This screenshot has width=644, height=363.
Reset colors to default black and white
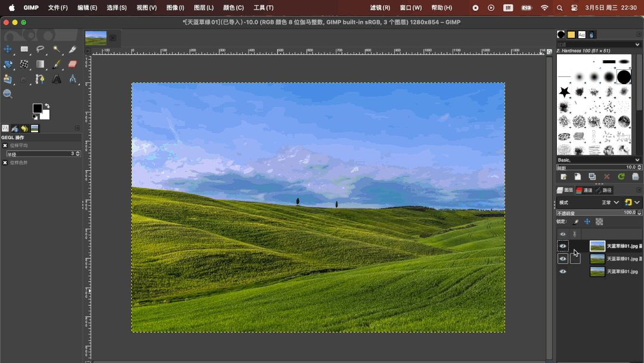pos(35,118)
